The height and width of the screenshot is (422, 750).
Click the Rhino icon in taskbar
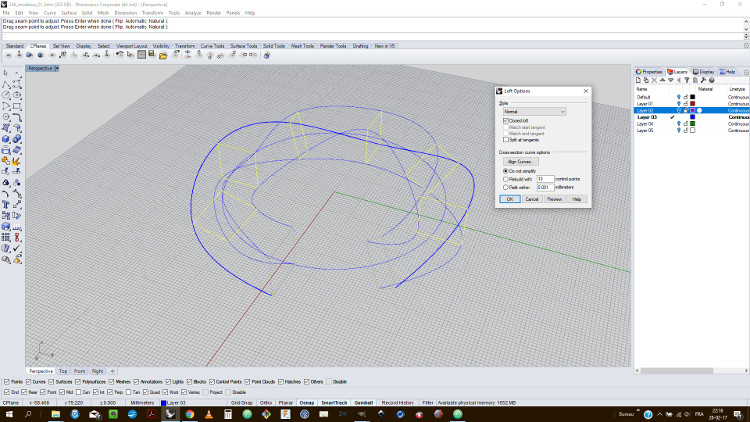[171, 414]
